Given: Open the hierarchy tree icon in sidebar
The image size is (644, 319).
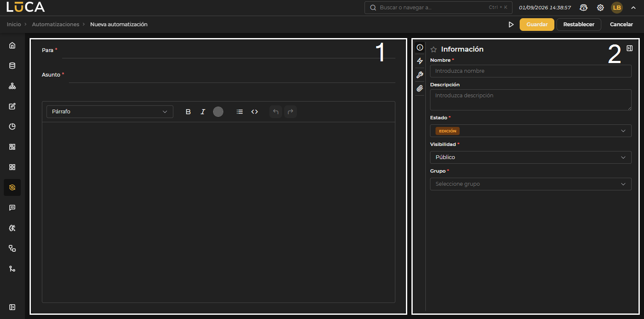Looking at the screenshot, I should click(12, 86).
